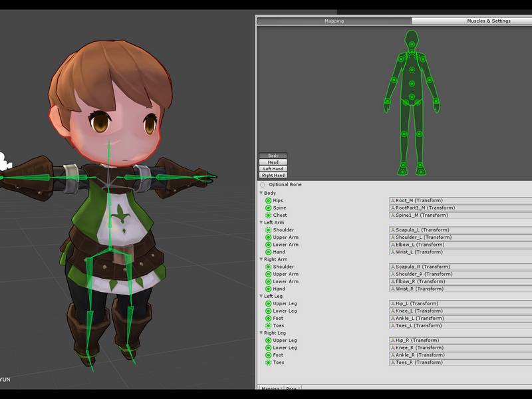Select Left Arm Shoulder dotted bone icon

pos(269,230)
